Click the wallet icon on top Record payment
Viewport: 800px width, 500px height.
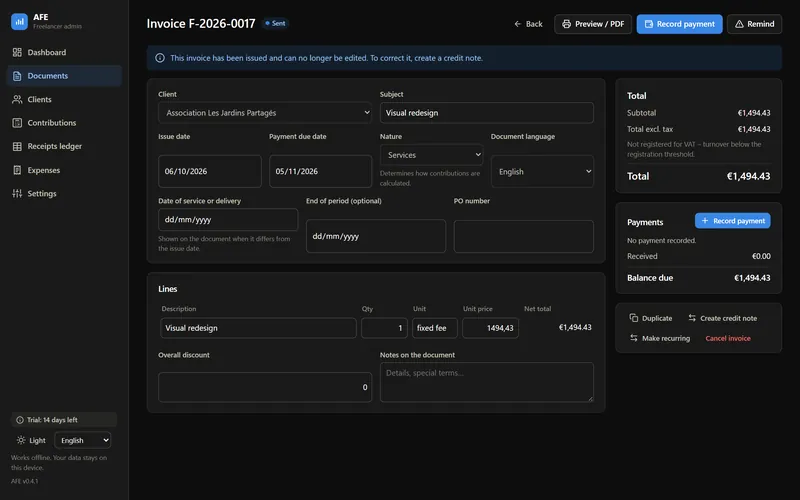point(648,24)
